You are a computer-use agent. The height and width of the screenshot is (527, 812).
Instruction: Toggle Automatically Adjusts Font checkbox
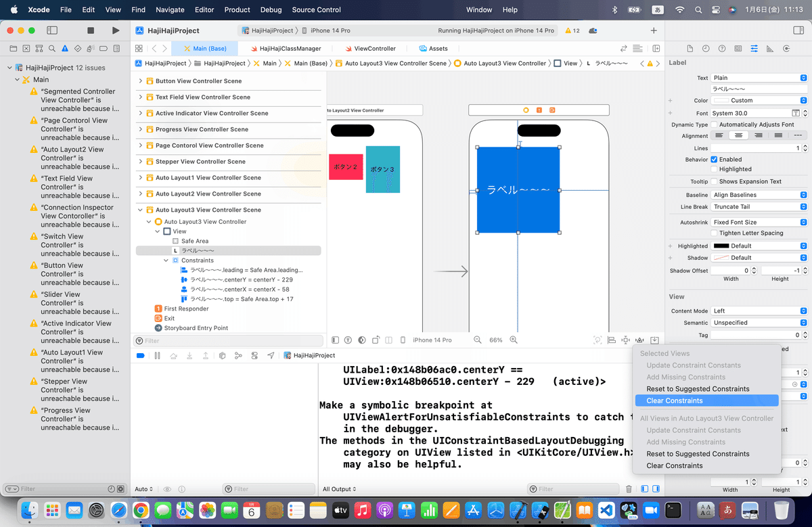tap(714, 124)
